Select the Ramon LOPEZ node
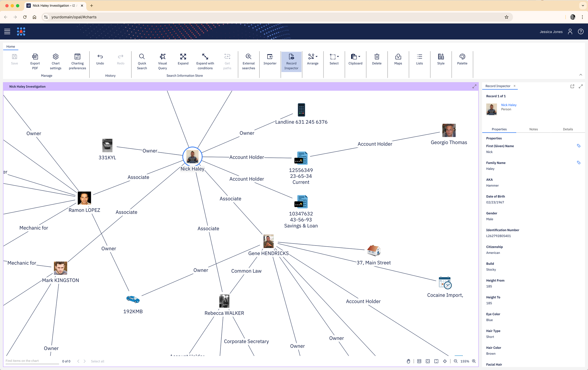 pyautogui.click(x=84, y=198)
